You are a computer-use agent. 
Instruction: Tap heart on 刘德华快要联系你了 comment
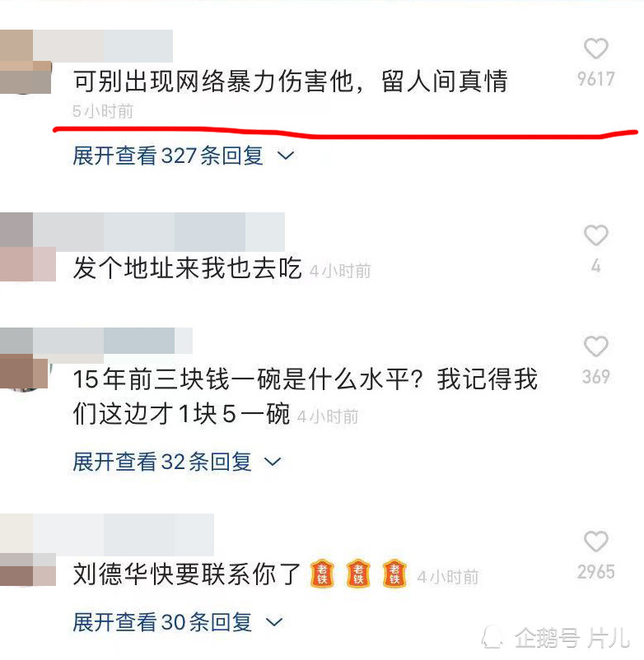(x=596, y=541)
